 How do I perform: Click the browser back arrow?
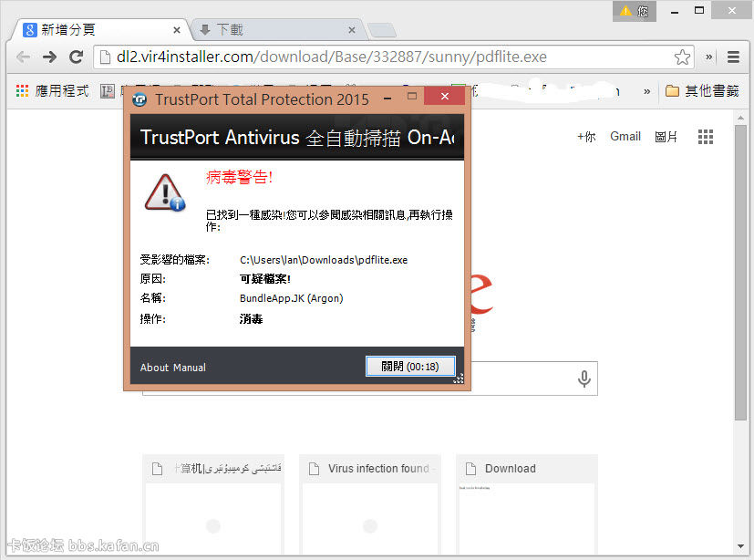click(23, 57)
